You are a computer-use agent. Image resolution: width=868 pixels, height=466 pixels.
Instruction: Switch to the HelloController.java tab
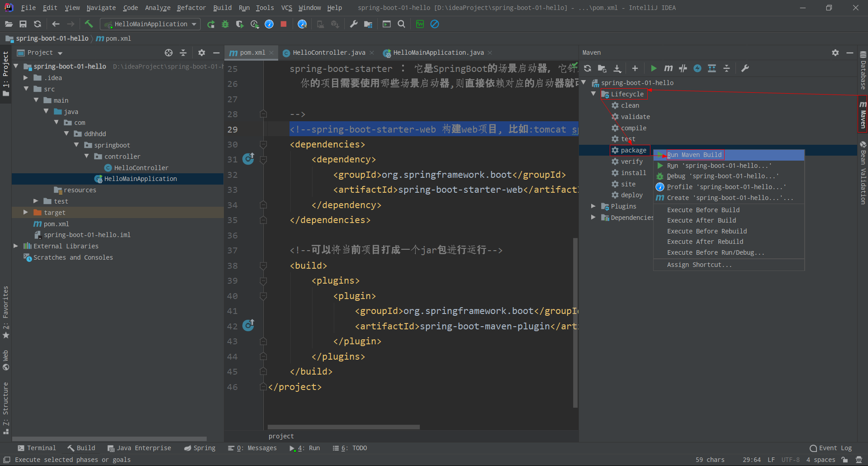point(328,52)
